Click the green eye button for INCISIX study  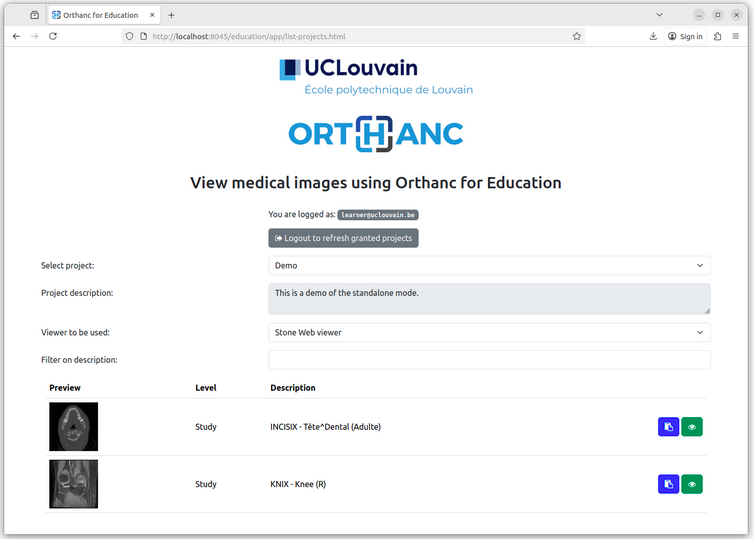[x=692, y=427]
